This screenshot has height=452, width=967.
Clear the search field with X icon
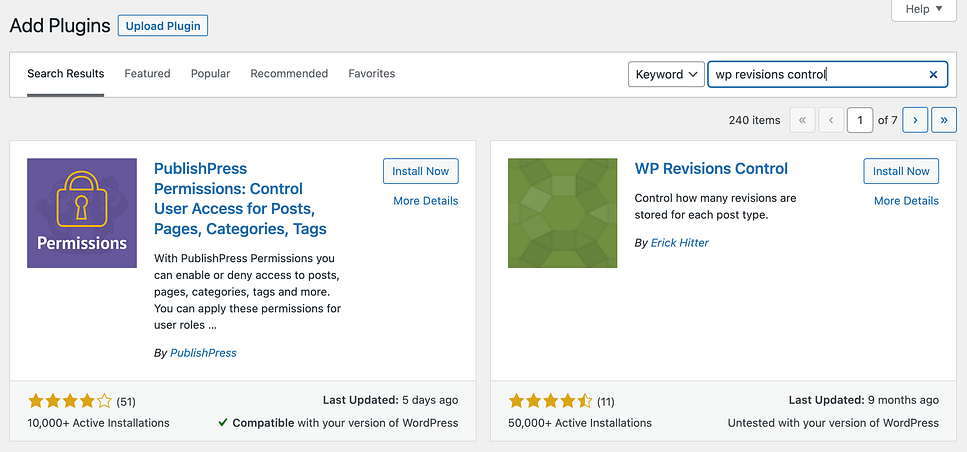click(933, 74)
